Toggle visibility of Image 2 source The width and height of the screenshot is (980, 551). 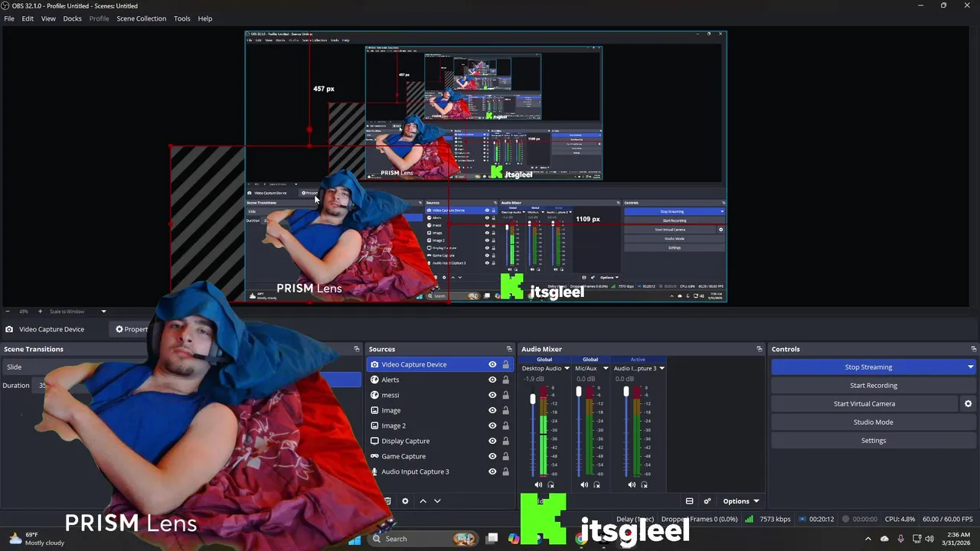click(492, 425)
